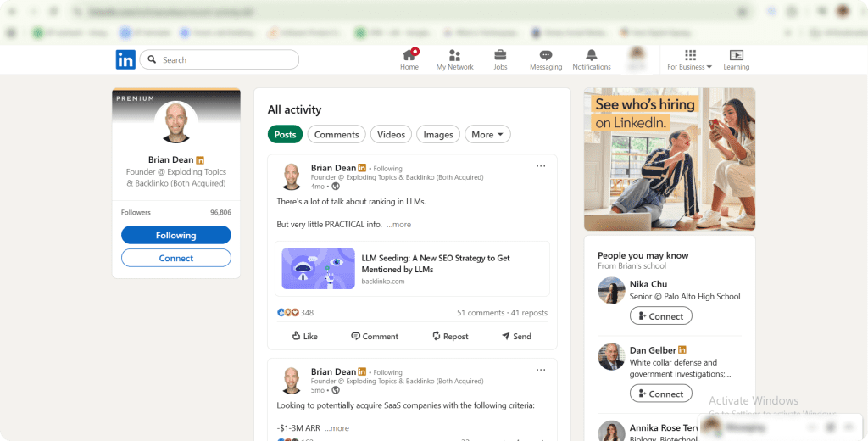Image resolution: width=868 pixels, height=441 pixels.
Task: Switch to the Comments filter tab
Action: pyautogui.click(x=337, y=134)
